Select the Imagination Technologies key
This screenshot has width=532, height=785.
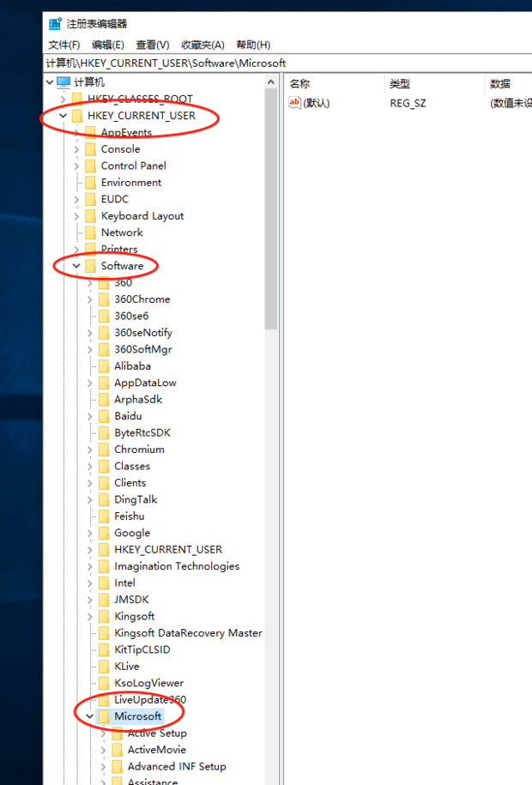click(x=177, y=566)
